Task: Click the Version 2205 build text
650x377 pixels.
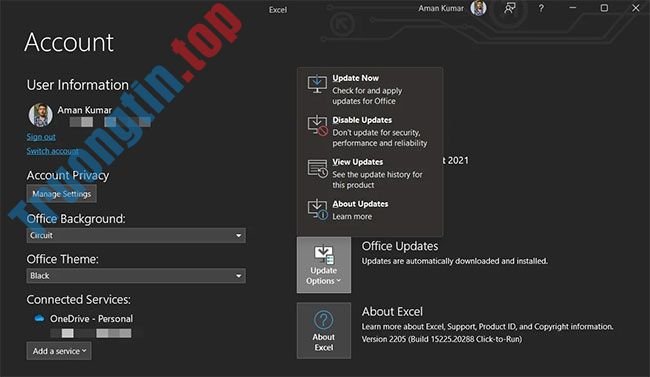Action: tap(442, 339)
